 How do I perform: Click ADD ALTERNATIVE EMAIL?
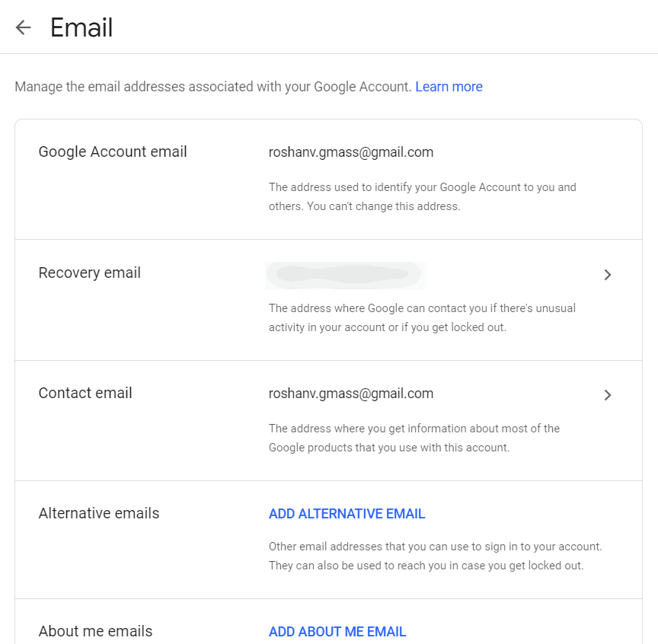[x=347, y=514]
